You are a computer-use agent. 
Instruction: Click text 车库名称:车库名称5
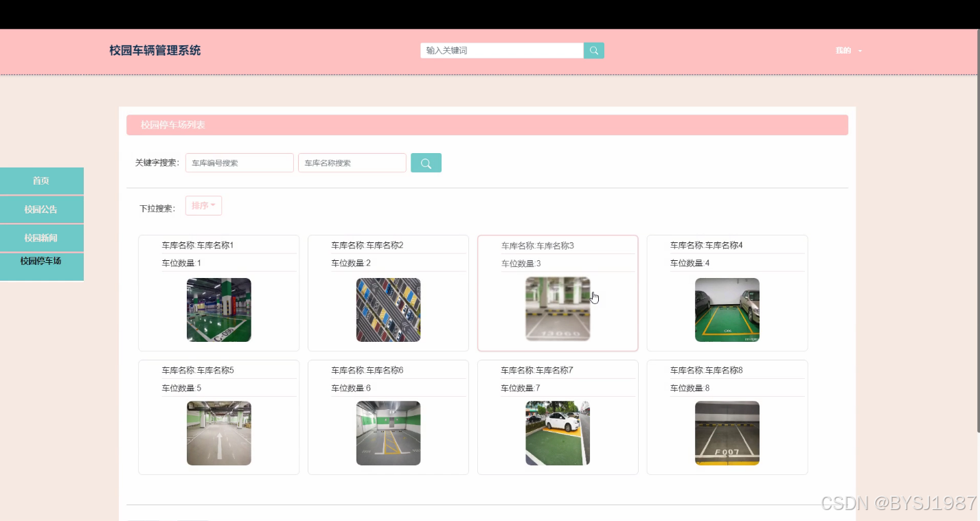click(x=198, y=370)
